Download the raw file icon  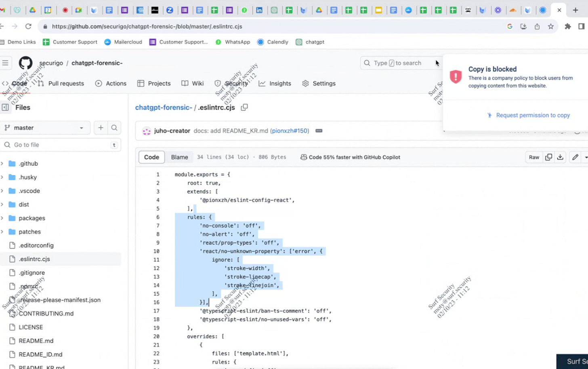click(x=560, y=157)
